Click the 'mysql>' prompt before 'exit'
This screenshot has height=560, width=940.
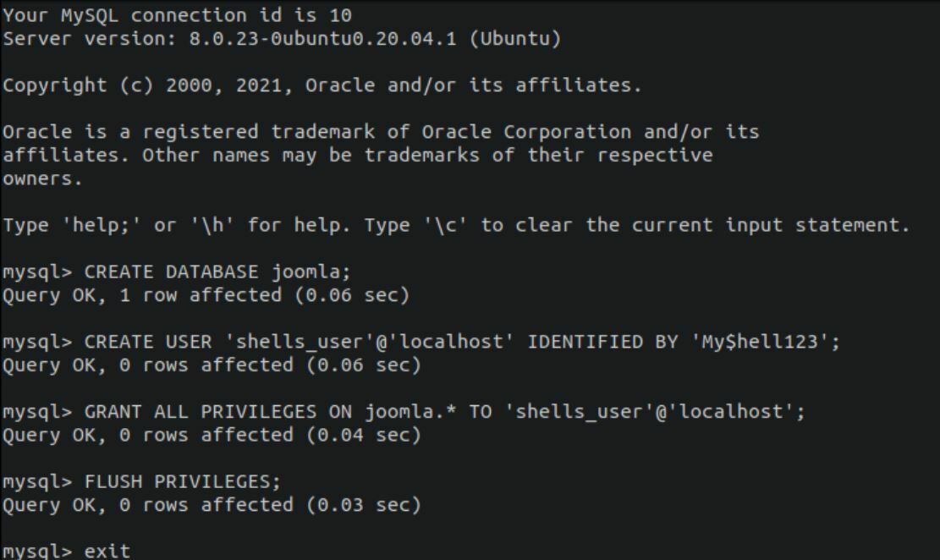[x=36, y=552]
